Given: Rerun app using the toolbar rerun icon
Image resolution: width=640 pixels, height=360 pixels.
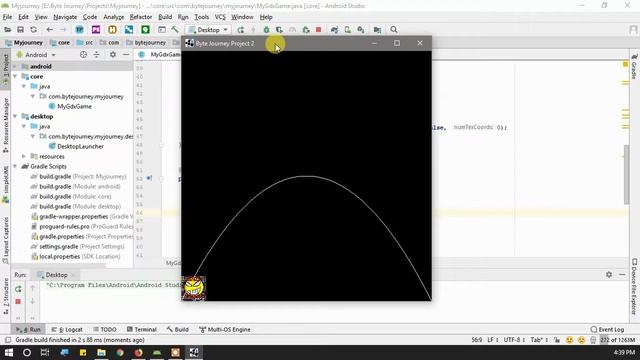Looking at the screenshot, I should pos(240,30).
